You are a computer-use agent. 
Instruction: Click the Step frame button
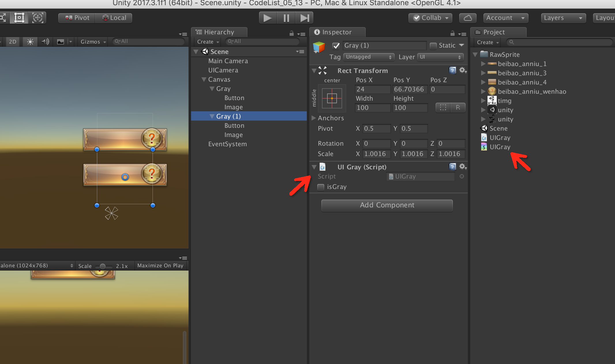304,18
